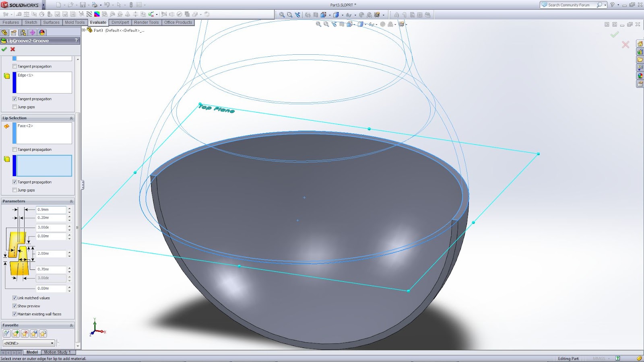Screen dimensions: 644x362
Task: Click the ConfigurationManager tab in the left panel
Action: (x=23, y=32)
